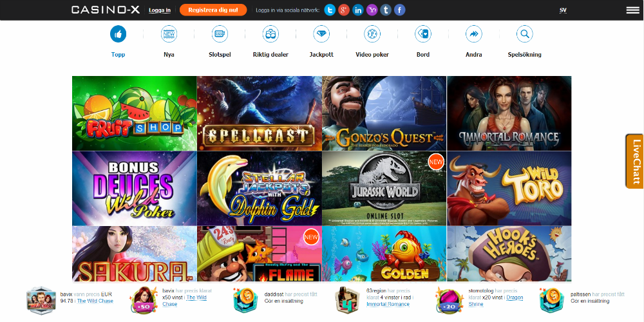Launch the Sakura game

tap(135, 254)
